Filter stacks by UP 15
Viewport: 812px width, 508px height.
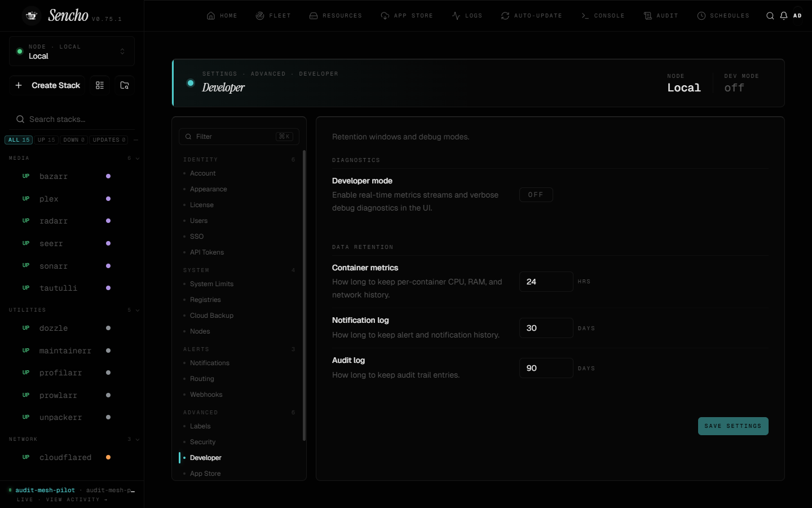[x=46, y=140]
